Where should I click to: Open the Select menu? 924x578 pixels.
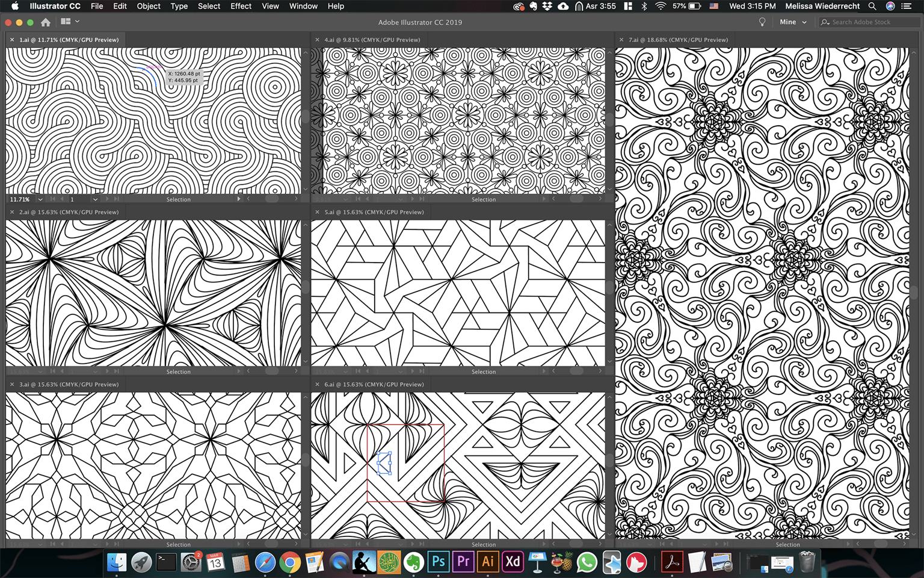pos(209,6)
